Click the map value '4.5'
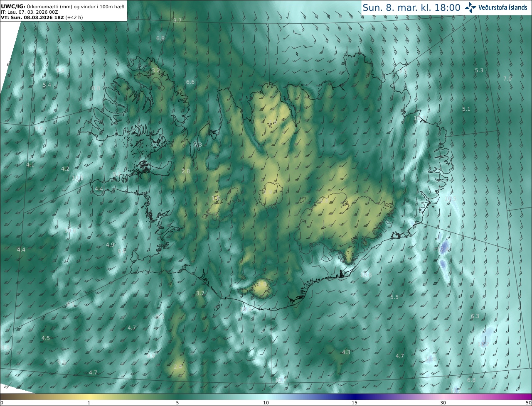The width and height of the screenshot is (532, 406). pos(46,338)
